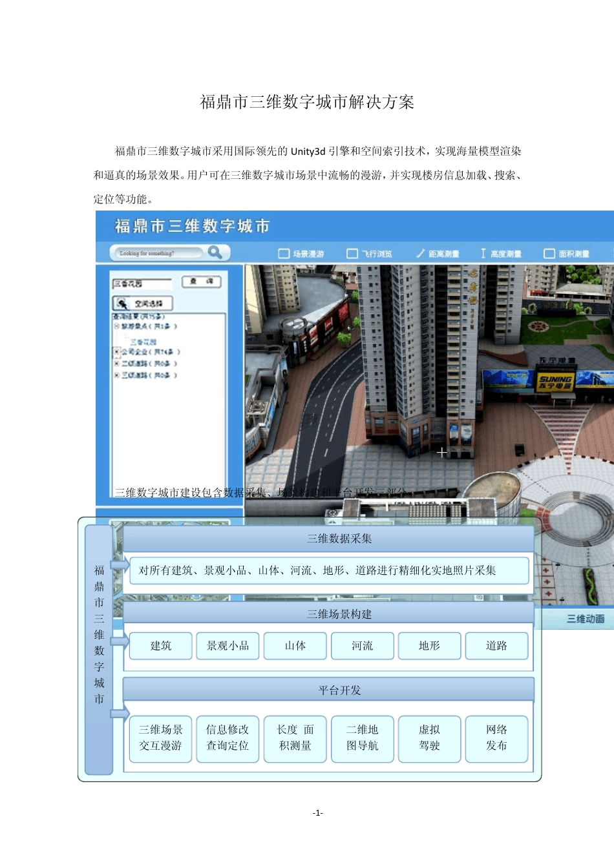The width and height of the screenshot is (614, 868).
Task: Click the 信息修改查询定位 box
Action: pyautogui.click(x=228, y=738)
